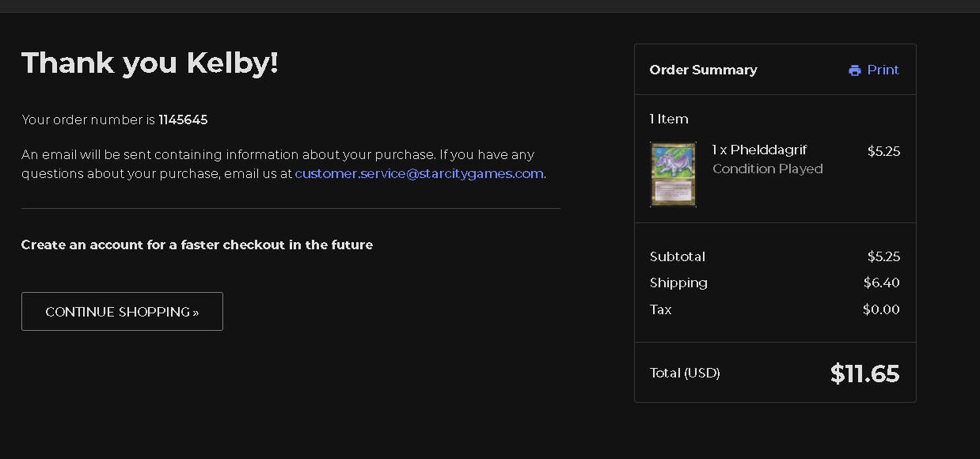Image resolution: width=980 pixels, height=459 pixels.
Task: Select the 1 x Phelddagrif item name
Action: pos(759,150)
